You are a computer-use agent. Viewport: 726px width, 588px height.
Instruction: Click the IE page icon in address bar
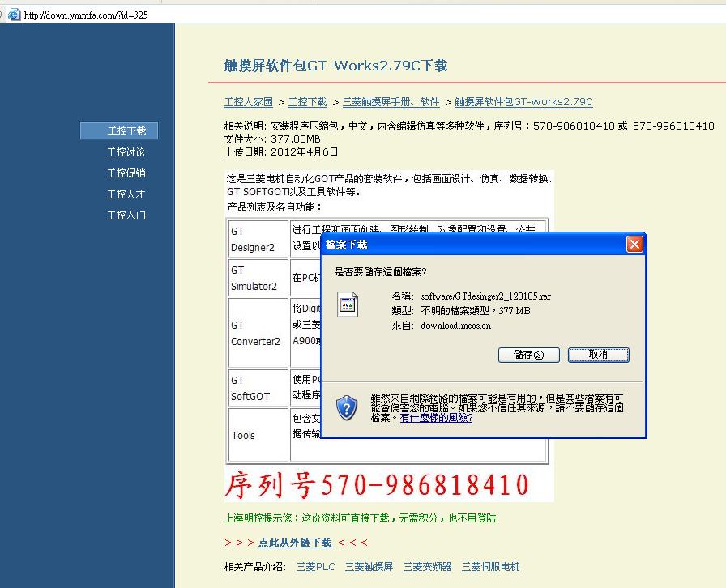click(x=14, y=15)
